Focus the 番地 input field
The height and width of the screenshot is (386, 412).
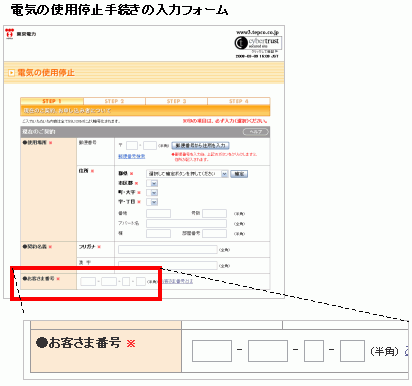158,213
